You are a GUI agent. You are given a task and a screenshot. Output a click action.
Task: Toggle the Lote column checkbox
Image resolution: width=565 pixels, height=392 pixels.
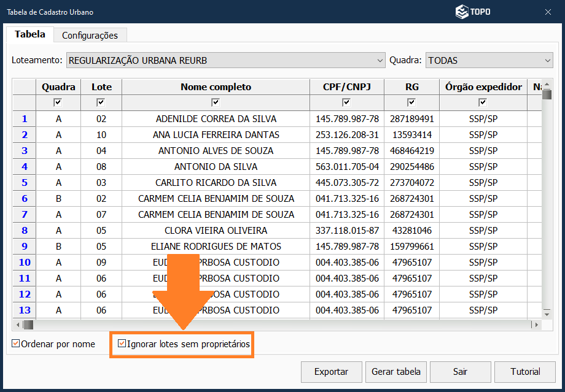[x=101, y=102]
